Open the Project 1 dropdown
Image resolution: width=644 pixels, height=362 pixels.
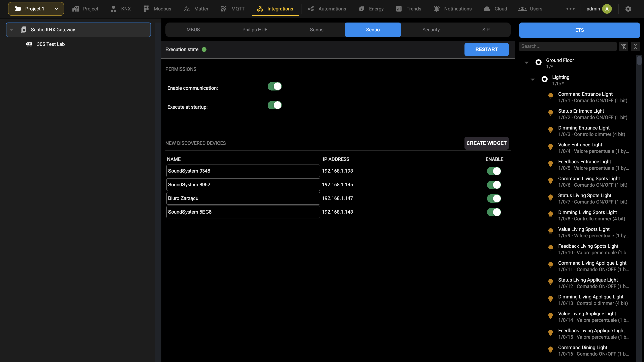[x=36, y=9]
